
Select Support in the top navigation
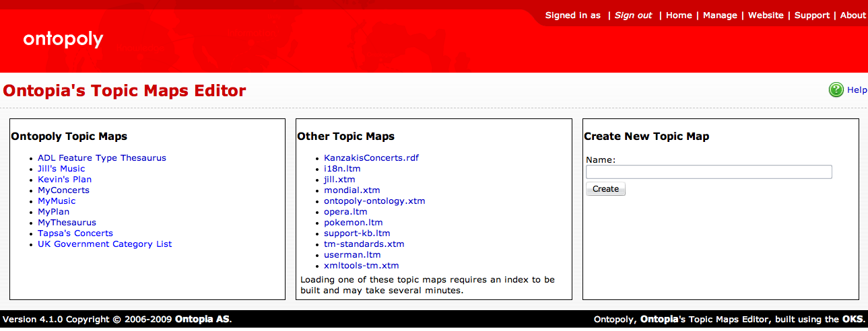811,15
